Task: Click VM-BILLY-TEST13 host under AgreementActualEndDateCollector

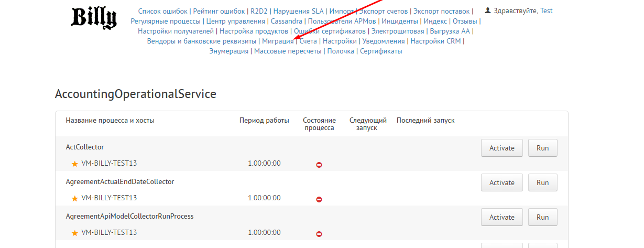Action: [x=109, y=198]
